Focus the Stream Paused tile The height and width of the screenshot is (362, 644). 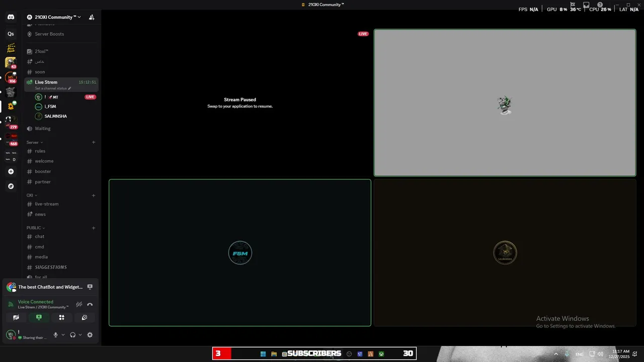coord(240,103)
